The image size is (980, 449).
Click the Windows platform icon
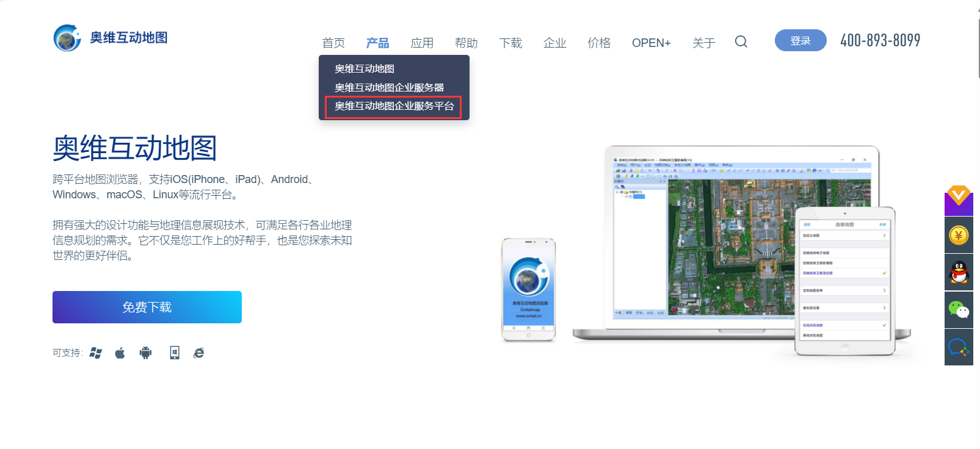[96, 353]
